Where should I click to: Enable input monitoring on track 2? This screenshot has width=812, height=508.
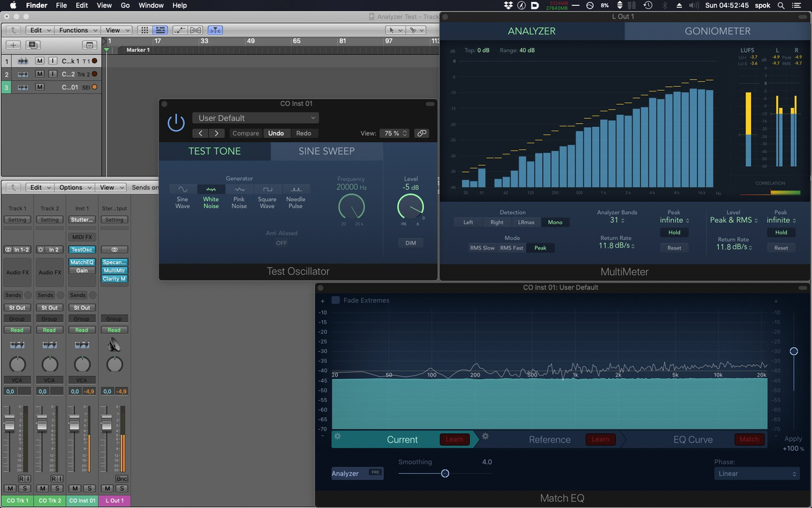(53, 74)
